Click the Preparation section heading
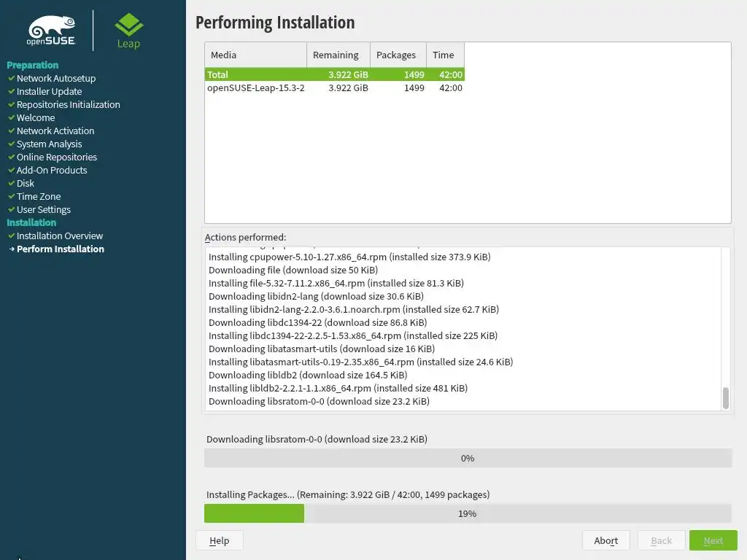Viewport: 747px width, 560px height. (x=32, y=65)
